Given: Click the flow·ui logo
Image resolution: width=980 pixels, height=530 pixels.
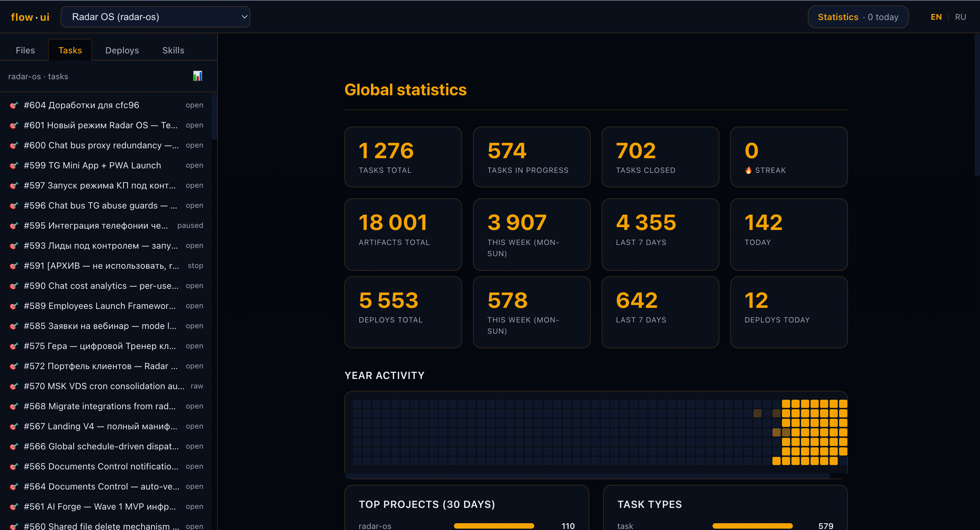Looking at the screenshot, I should click(x=30, y=17).
